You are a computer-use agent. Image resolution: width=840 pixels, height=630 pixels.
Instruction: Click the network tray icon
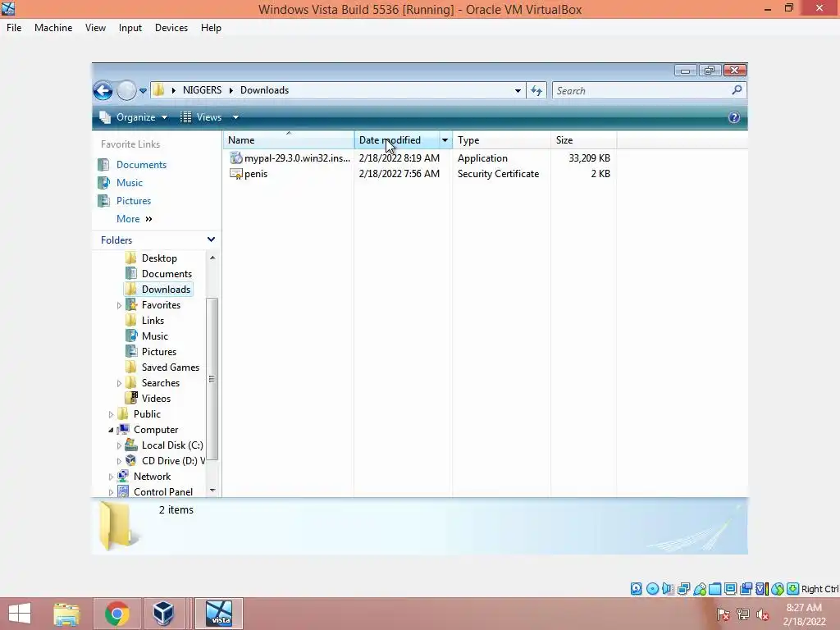[x=743, y=614]
